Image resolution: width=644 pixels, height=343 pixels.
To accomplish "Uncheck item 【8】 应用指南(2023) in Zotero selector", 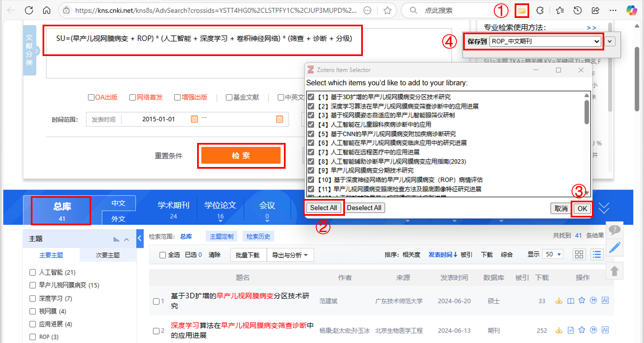I will tap(311, 161).
